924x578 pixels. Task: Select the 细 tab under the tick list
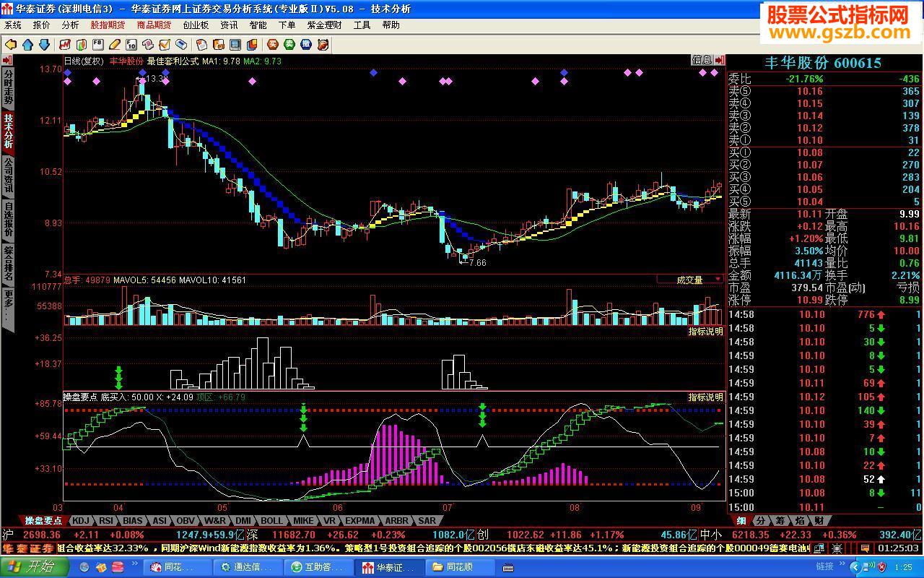(741, 520)
